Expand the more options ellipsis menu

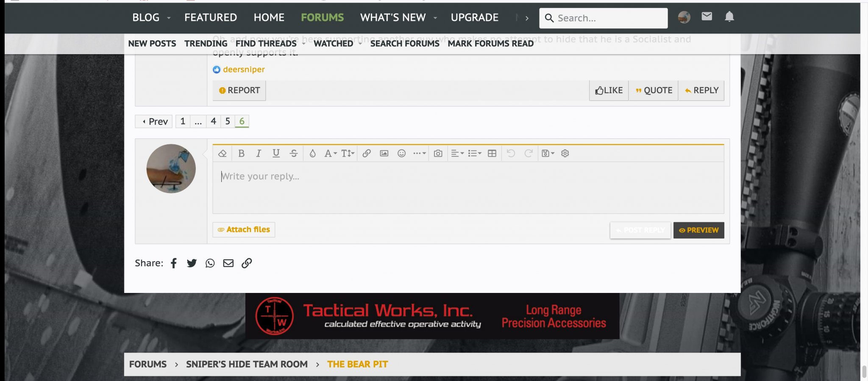click(x=419, y=153)
